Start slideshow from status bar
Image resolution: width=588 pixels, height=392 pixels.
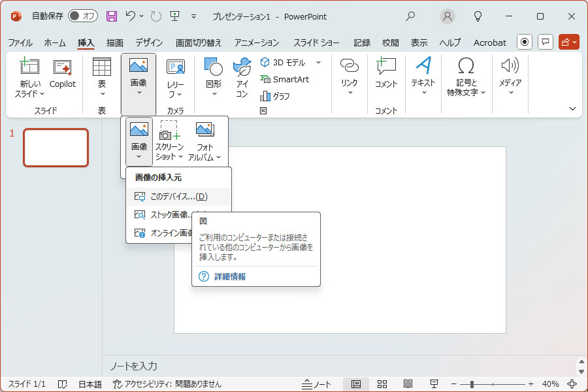click(434, 384)
